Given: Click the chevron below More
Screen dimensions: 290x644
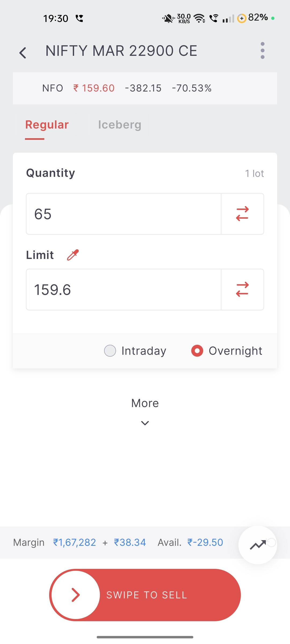Looking at the screenshot, I should click(x=145, y=423).
